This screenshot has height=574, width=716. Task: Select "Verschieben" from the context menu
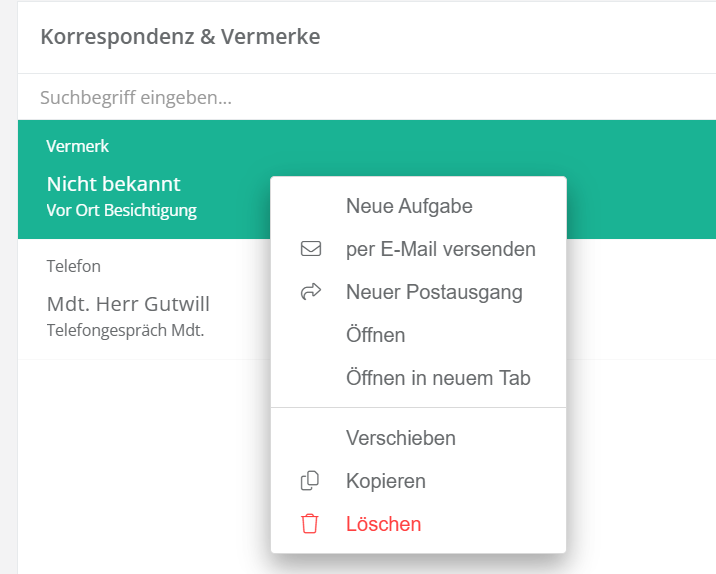(x=401, y=438)
